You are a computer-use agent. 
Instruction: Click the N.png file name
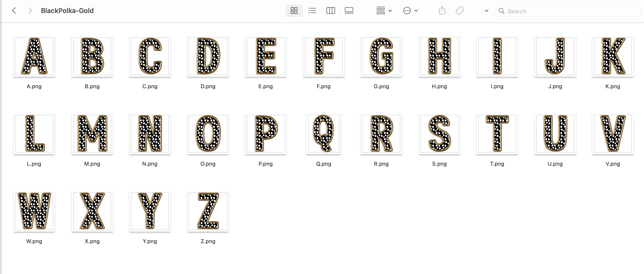point(150,164)
